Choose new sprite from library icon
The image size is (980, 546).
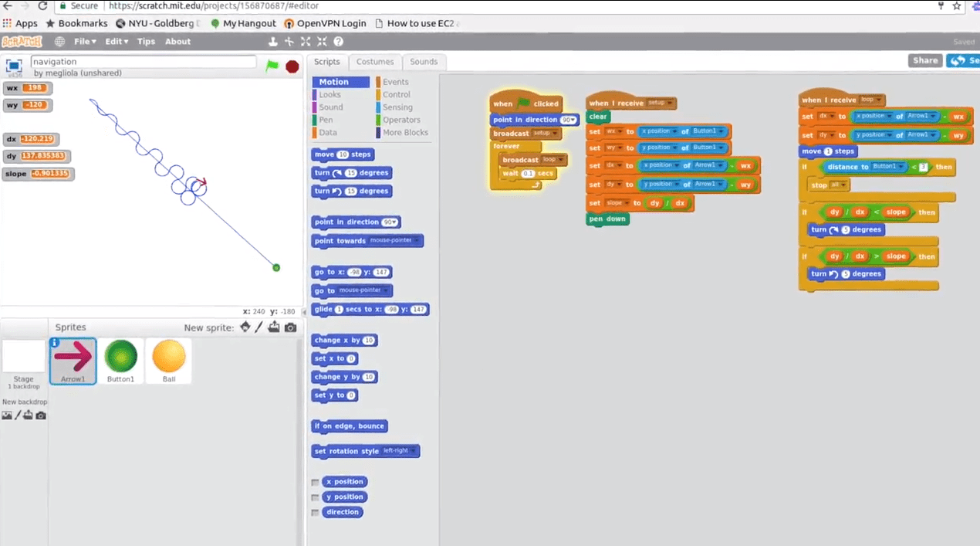pyautogui.click(x=245, y=327)
